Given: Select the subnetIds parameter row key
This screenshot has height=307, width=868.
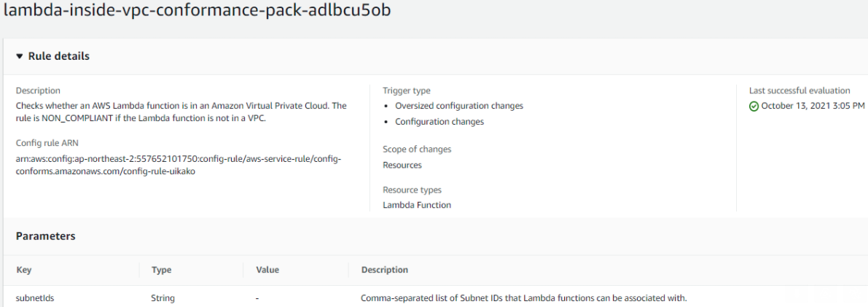Looking at the screenshot, I should coord(35,298).
